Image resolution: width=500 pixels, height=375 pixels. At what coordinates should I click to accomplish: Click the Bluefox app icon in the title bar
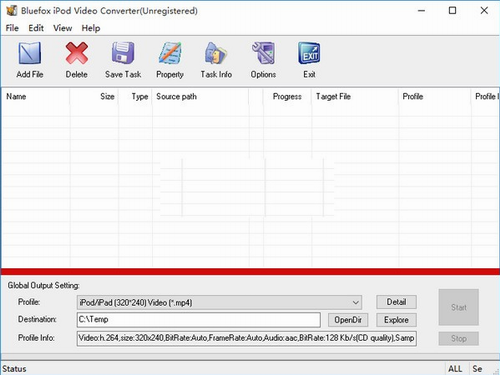pos(11,11)
